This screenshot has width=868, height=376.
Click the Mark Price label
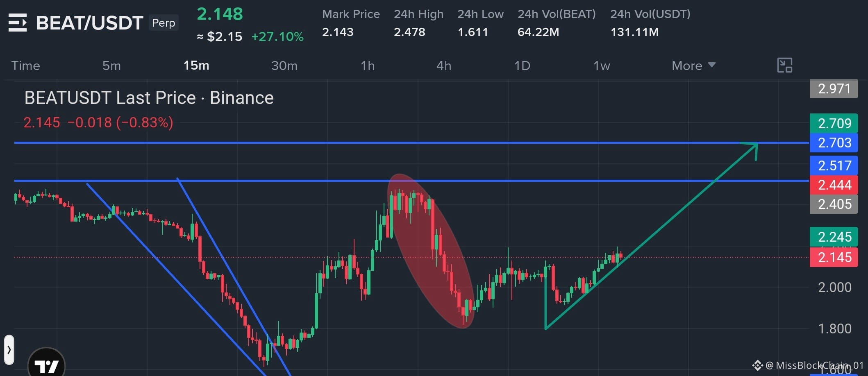point(351,14)
